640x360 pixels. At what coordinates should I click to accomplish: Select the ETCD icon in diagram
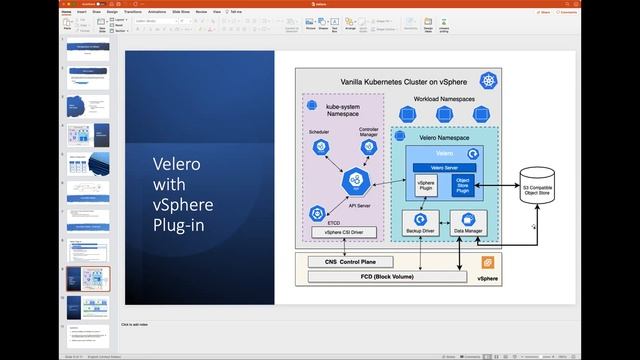point(317,213)
